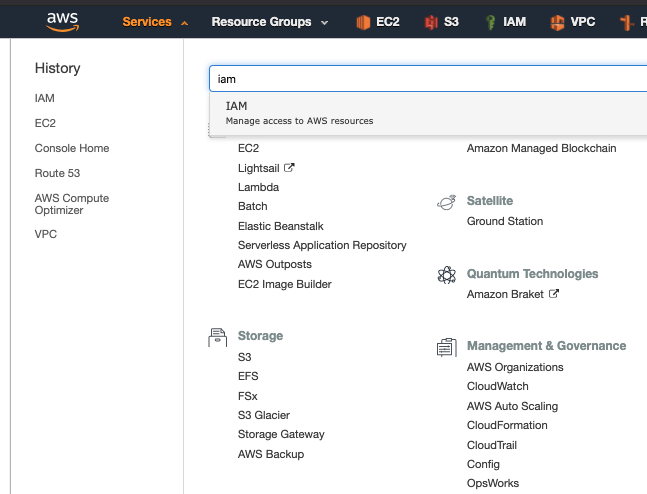Viewport: 647px width, 494px height.
Task: Open AWS Compute Optimizer from History
Action: point(72,204)
